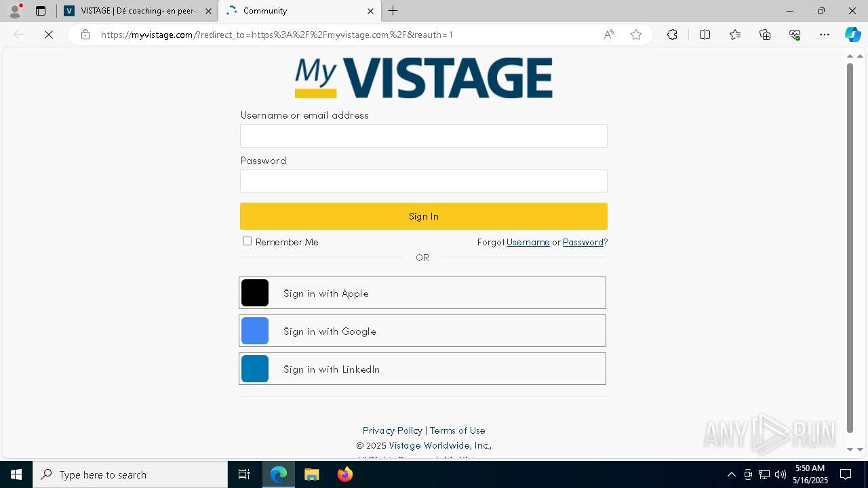Open Task View on the taskbar
This screenshot has height=488, width=868.
pyautogui.click(x=244, y=474)
